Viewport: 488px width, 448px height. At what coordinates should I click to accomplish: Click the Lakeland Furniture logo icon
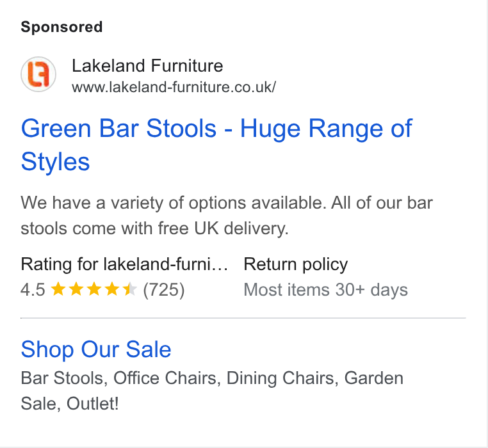38,74
